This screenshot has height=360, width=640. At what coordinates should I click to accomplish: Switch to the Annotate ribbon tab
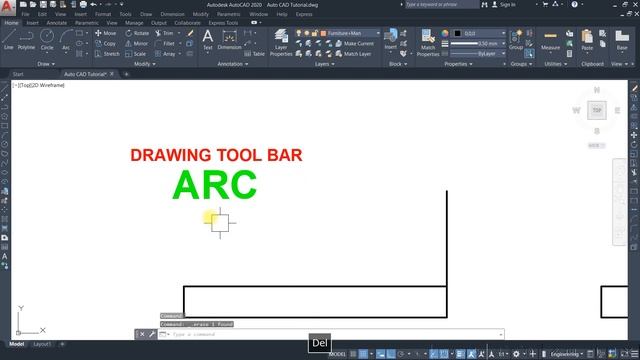pos(56,23)
